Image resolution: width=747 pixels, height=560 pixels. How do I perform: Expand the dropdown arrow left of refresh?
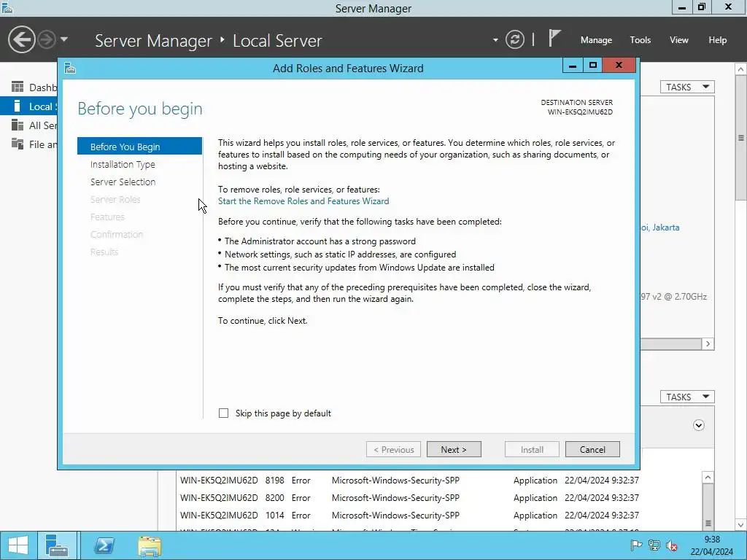[495, 40]
